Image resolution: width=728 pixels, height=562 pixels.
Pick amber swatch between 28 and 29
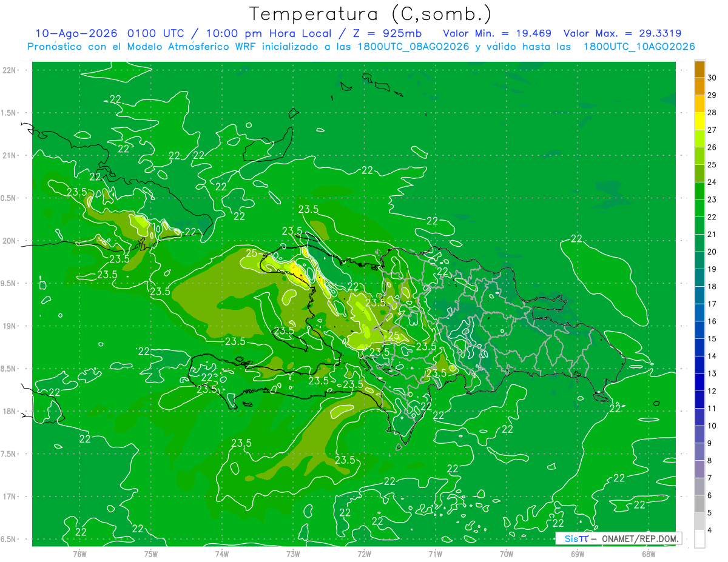(x=699, y=104)
